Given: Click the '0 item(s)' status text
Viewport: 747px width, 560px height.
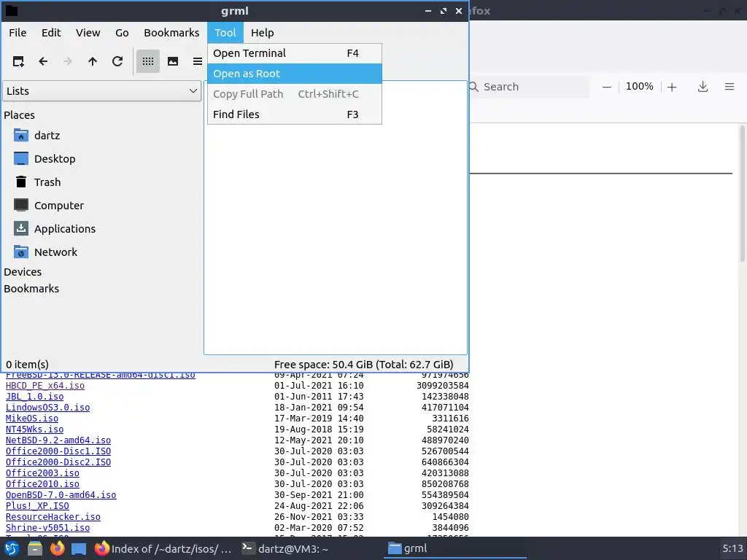Looking at the screenshot, I should (x=27, y=365).
